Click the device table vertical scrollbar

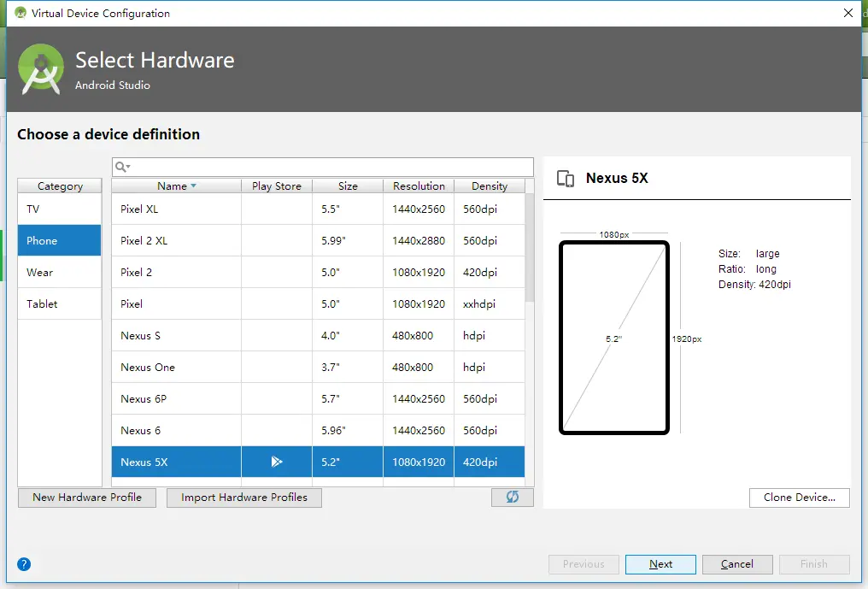[x=529, y=246]
